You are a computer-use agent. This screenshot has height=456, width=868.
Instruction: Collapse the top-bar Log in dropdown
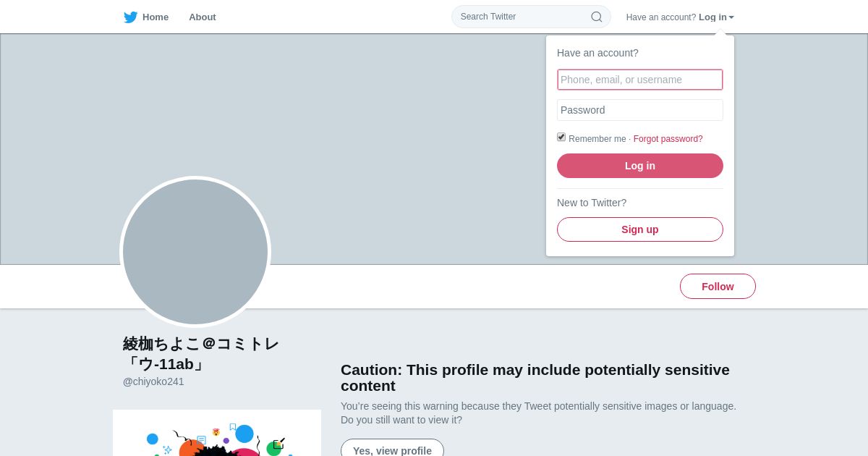click(712, 17)
